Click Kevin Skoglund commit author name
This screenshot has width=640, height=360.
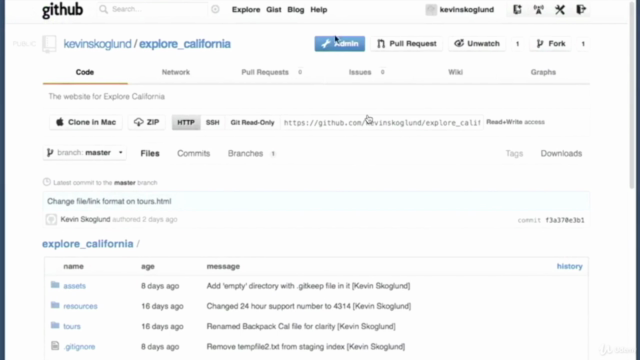click(85, 219)
